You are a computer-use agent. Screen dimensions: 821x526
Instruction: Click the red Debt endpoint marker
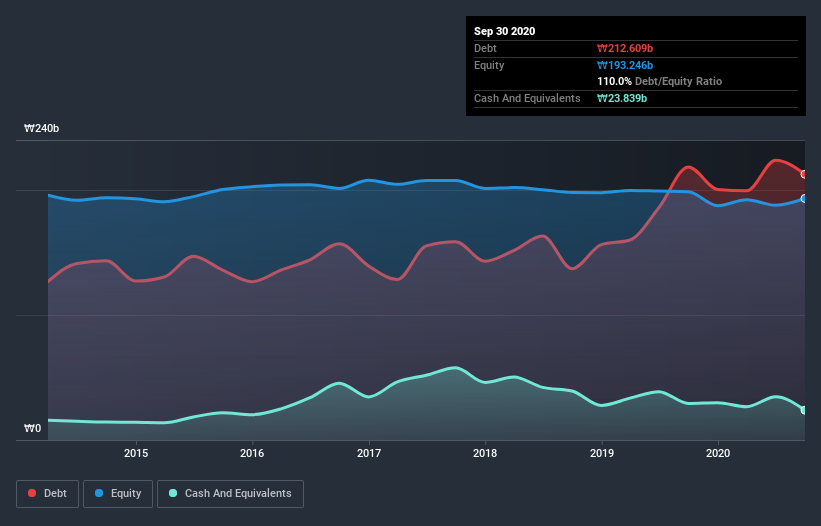pyautogui.click(x=804, y=174)
